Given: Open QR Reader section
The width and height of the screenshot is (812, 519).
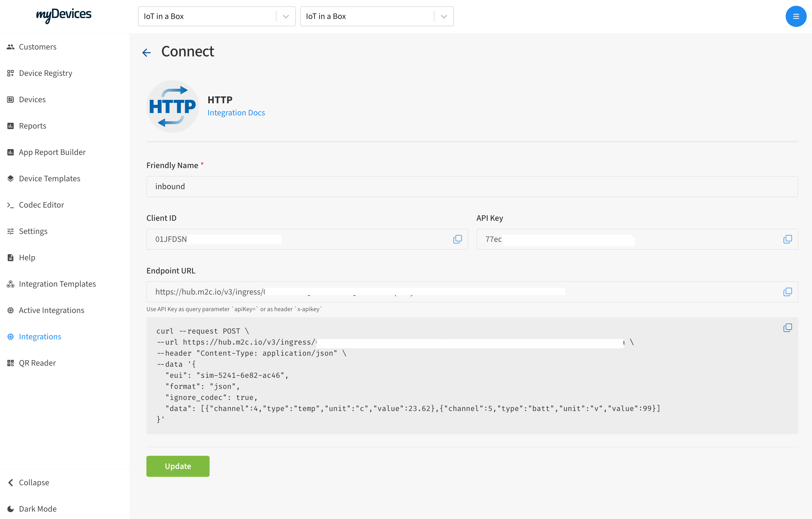Looking at the screenshot, I should click(x=37, y=363).
